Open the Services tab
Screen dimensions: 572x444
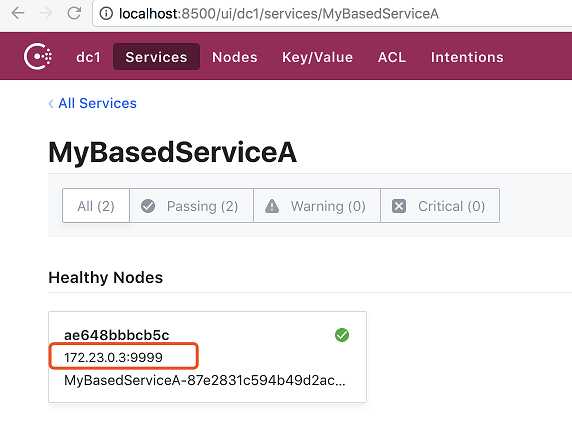156,57
